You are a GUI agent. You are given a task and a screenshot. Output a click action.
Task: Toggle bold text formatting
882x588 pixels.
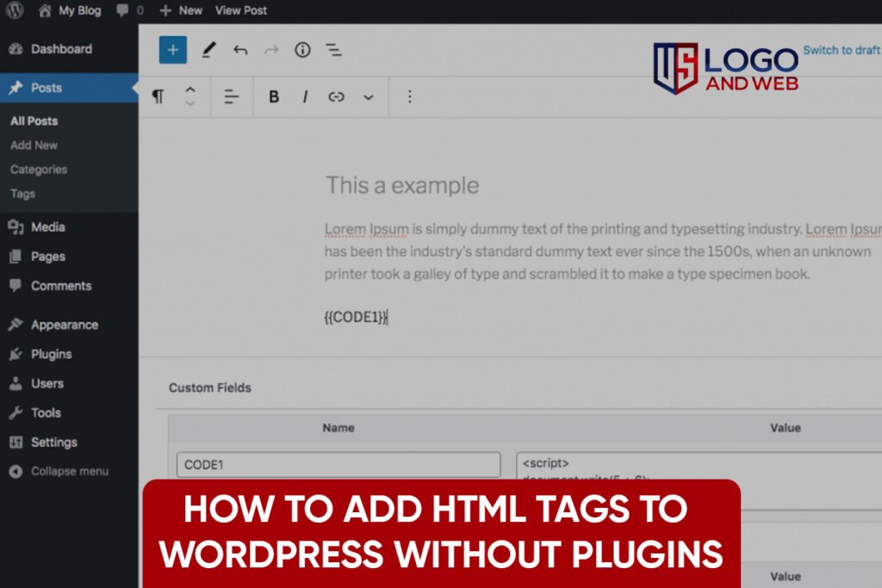click(274, 96)
